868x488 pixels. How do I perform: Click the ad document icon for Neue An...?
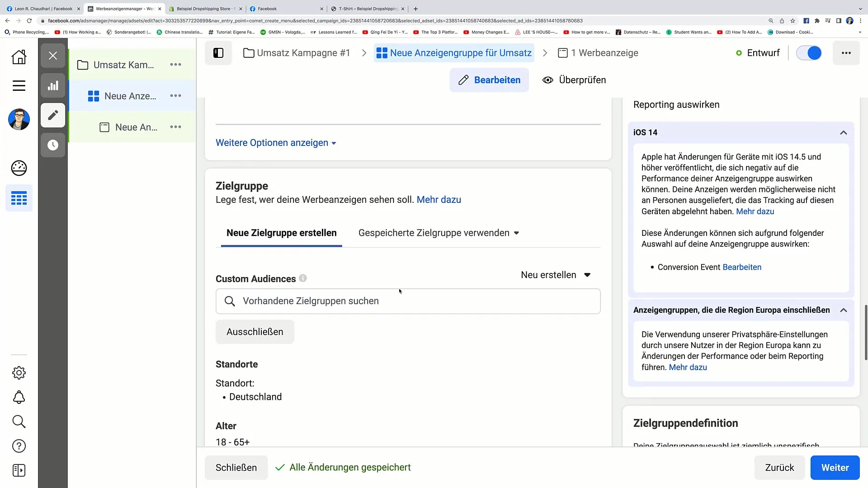click(105, 127)
